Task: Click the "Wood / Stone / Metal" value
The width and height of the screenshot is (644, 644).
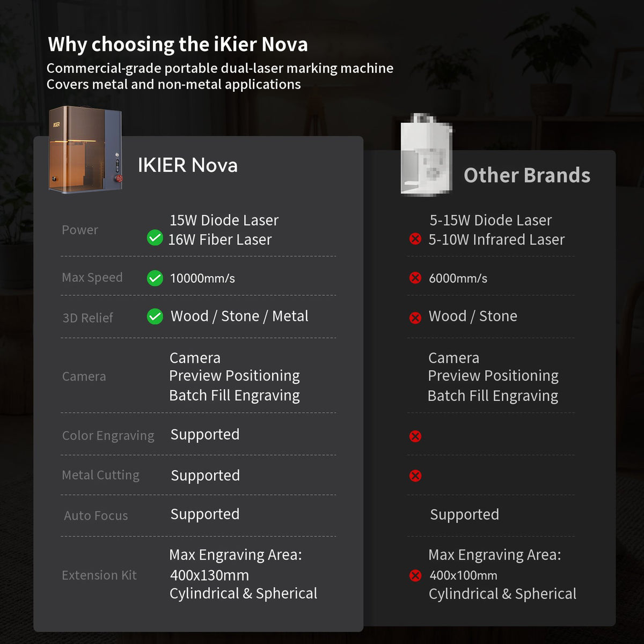Action: point(239,316)
